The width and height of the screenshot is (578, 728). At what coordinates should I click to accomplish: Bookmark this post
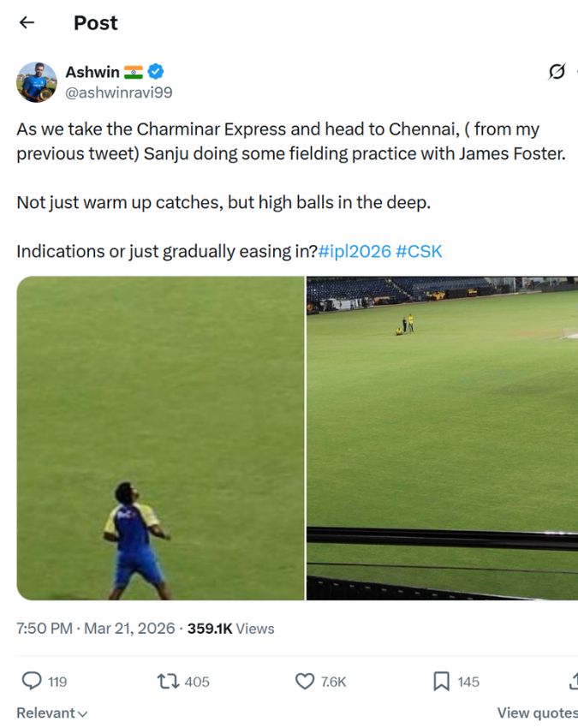[442, 681]
